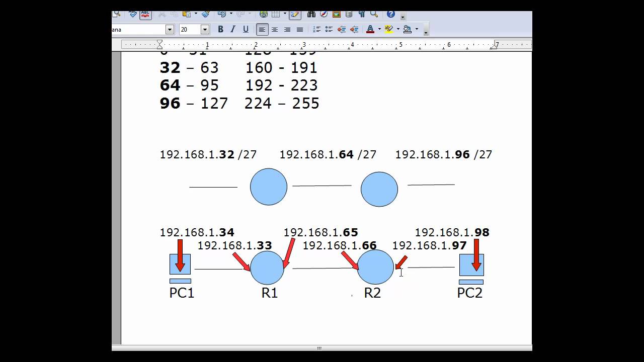
Task: Apply the Font Color button
Action: [x=370, y=30]
